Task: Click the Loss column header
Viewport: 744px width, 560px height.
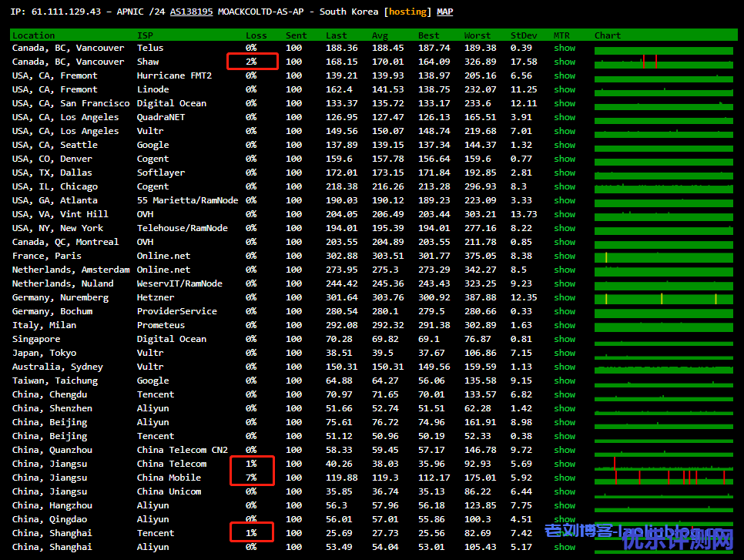Action: click(256, 35)
